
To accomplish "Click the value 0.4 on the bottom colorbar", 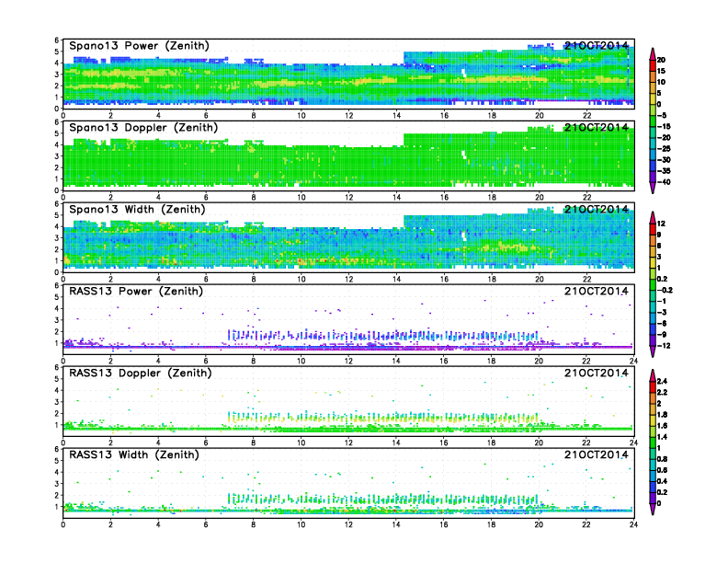I will [662, 481].
